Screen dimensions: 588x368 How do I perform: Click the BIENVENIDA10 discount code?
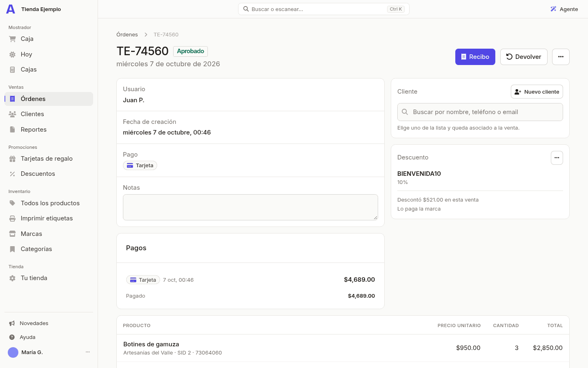click(419, 174)
